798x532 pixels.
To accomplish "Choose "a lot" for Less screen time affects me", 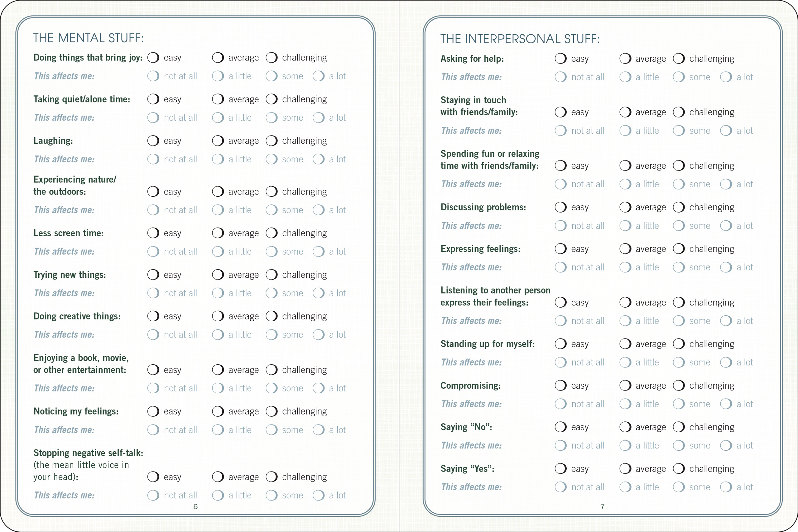I will pos(318,252).
